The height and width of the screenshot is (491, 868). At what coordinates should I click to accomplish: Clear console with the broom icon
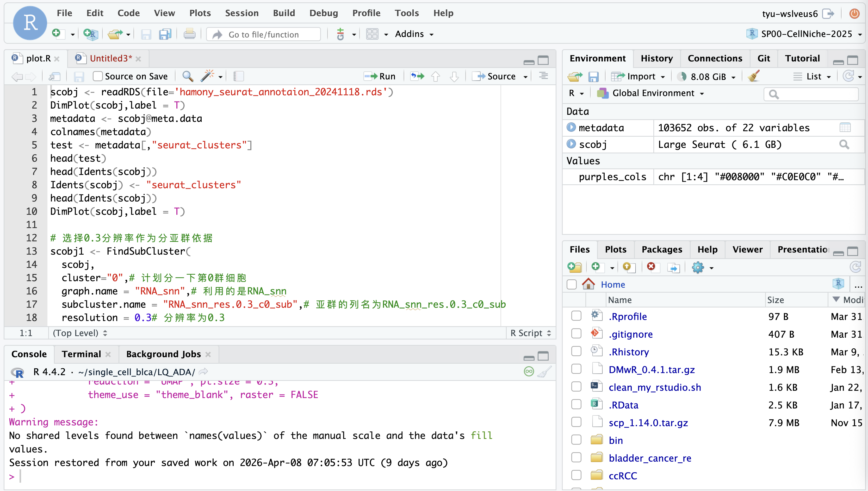544,372
